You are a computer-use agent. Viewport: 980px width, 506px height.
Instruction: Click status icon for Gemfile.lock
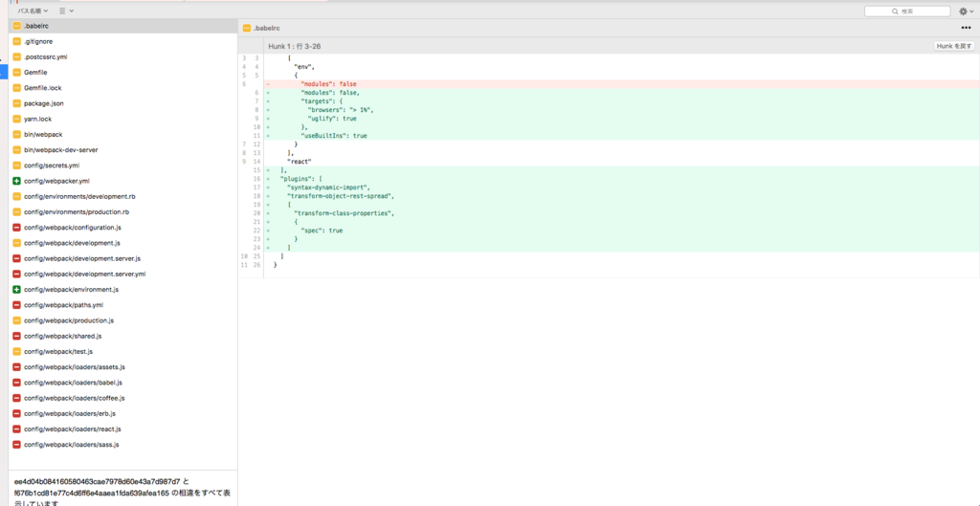pyautogui.click(x=17, y=88)
